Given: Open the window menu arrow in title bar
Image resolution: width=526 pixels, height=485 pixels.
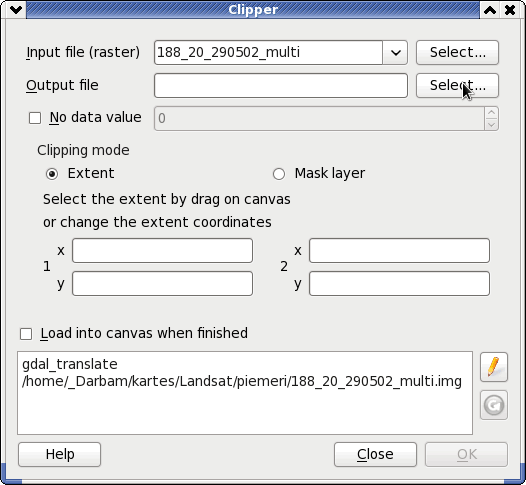Looking at the screenshot, I should pos(16,10).
